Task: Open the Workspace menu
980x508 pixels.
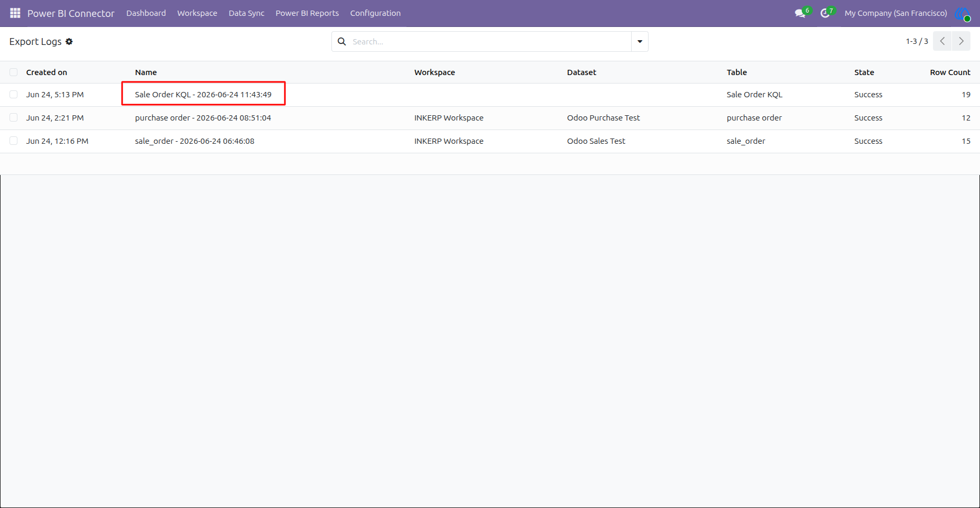Action: pyautogui.click(x=197, y=13)
